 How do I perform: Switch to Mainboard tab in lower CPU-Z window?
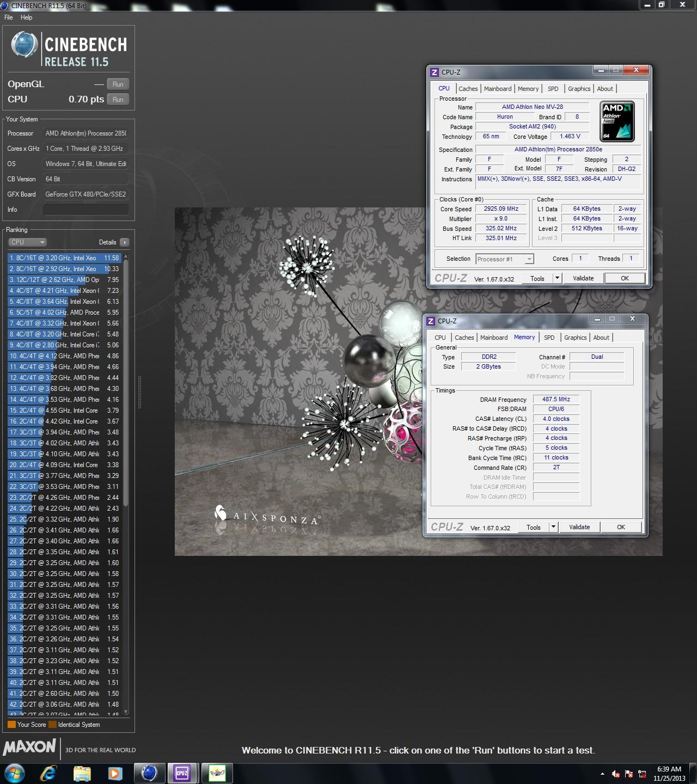click(x=494, y=338)
